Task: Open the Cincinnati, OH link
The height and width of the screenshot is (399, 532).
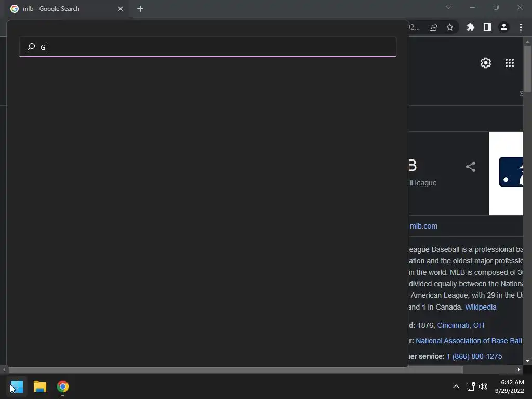Action: [x=460, y=325]
